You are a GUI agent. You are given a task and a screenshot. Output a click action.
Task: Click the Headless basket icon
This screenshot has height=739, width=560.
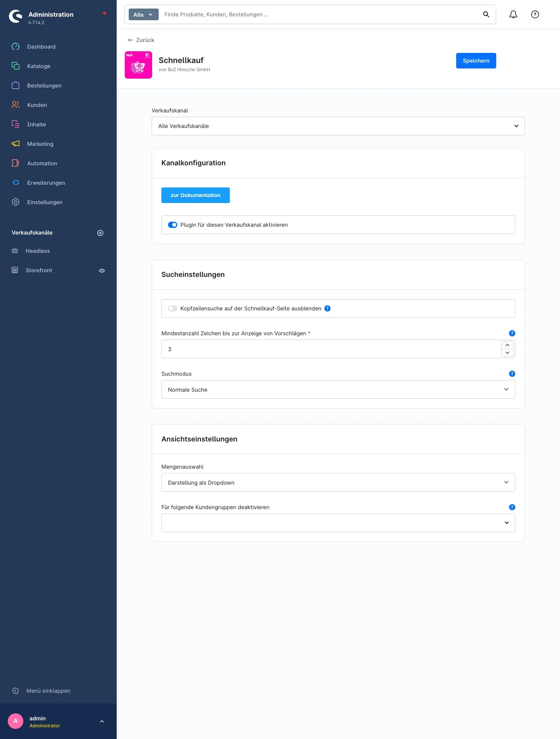[15, 251]
